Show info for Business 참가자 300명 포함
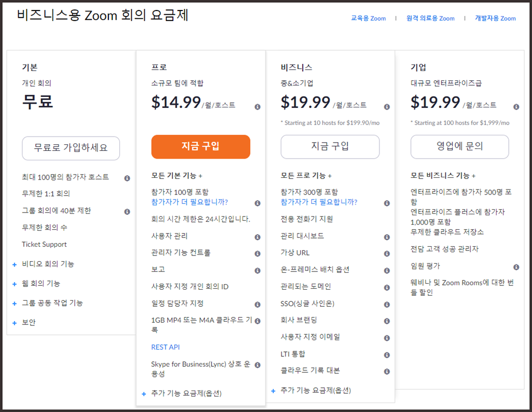 (387, 203)
